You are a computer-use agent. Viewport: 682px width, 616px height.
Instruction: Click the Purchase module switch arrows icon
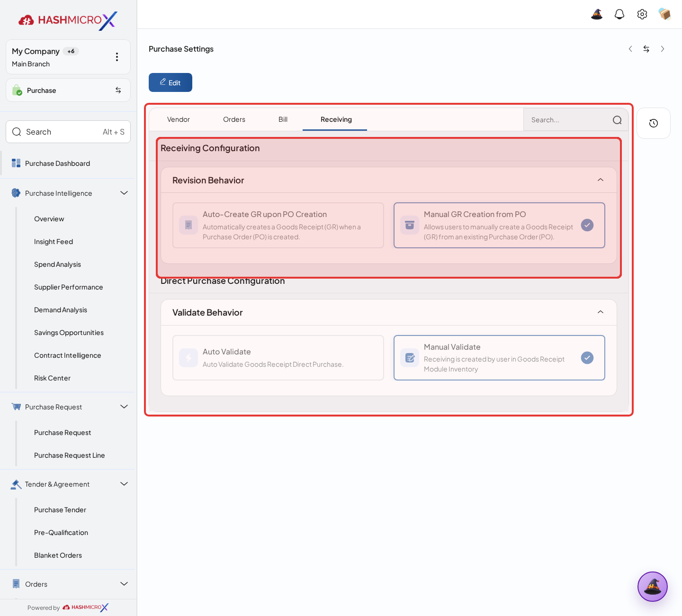pyautogui.click(x=118, y=90)
